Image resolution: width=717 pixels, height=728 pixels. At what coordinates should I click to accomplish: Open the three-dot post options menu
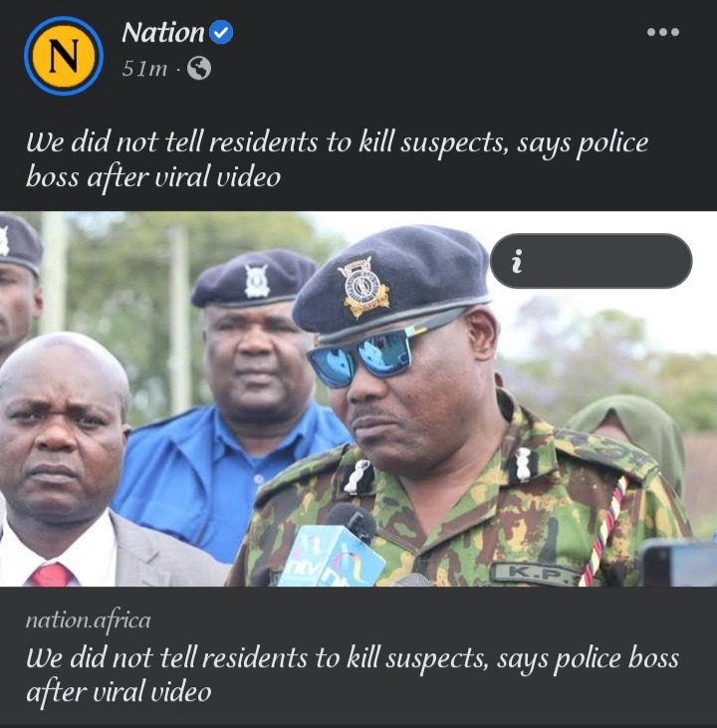pos(663,32)
